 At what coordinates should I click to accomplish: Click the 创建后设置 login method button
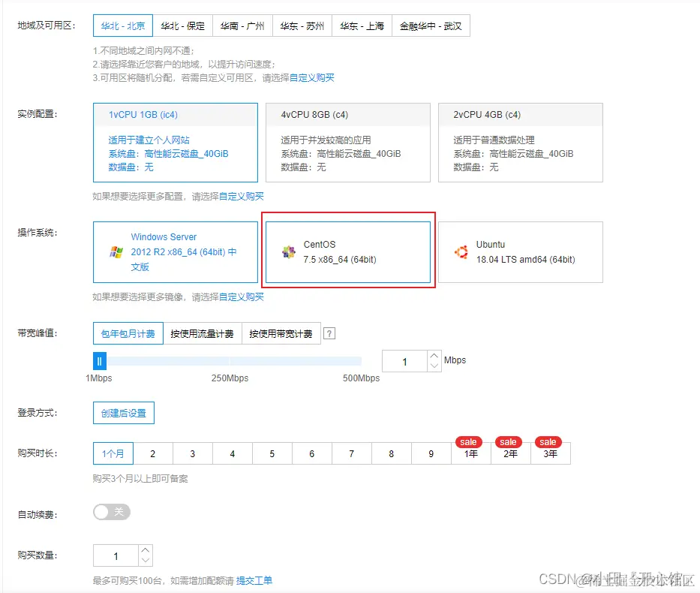click(x=124, y=412)
